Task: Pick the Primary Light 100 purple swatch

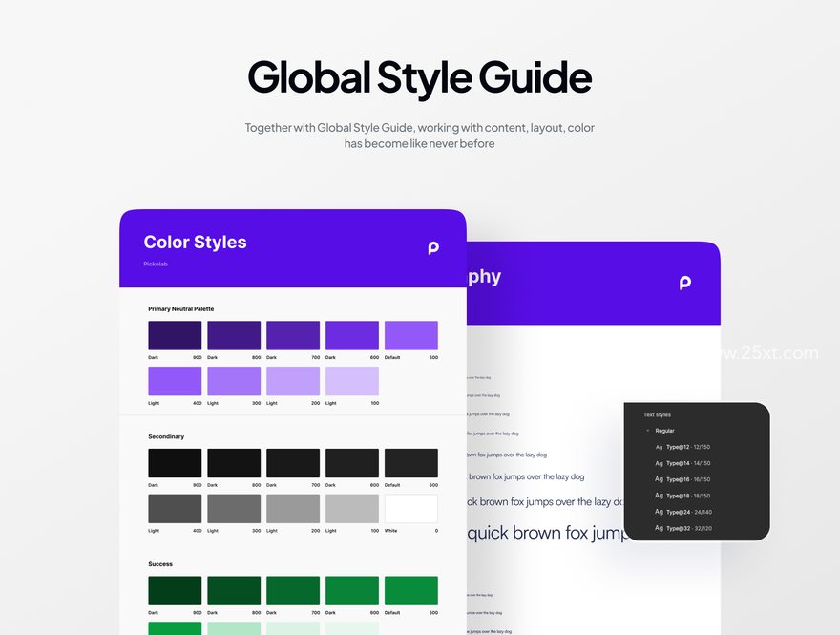Action: coord(352,381)
